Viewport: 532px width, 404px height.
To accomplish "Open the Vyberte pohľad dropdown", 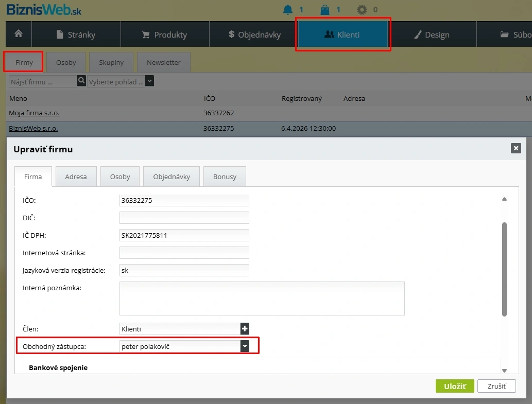I will coord(149,81).
